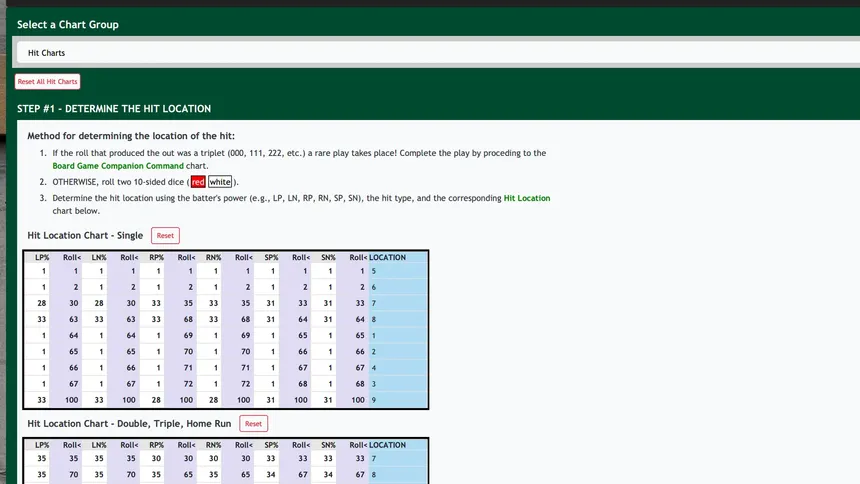
Task: Click location 9 in the Single chart
Action: (x=374, y=400)
